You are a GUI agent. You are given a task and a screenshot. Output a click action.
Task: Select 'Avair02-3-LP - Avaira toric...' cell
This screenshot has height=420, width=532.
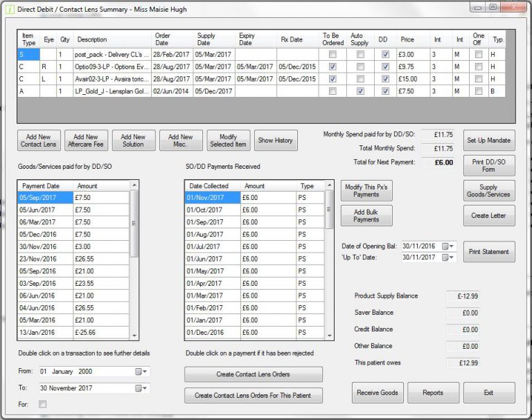coord(112,79)
